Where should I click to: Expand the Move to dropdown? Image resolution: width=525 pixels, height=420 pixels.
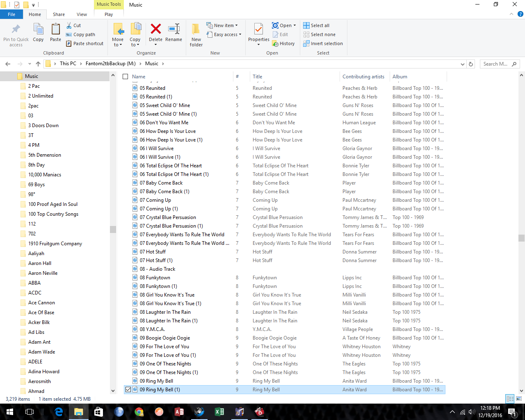(x=118, y=45)
